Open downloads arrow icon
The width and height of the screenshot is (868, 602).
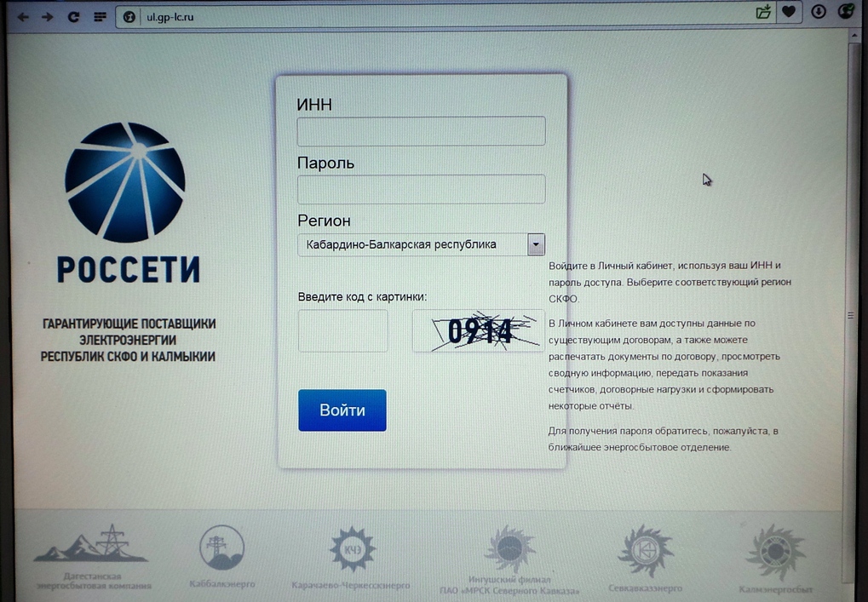(x=819, y=12)
